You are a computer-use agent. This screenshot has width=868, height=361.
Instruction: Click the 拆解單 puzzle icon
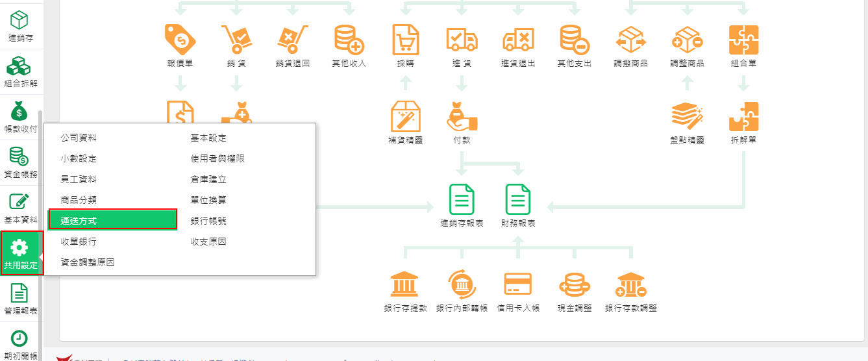click(x=743, y=116)
